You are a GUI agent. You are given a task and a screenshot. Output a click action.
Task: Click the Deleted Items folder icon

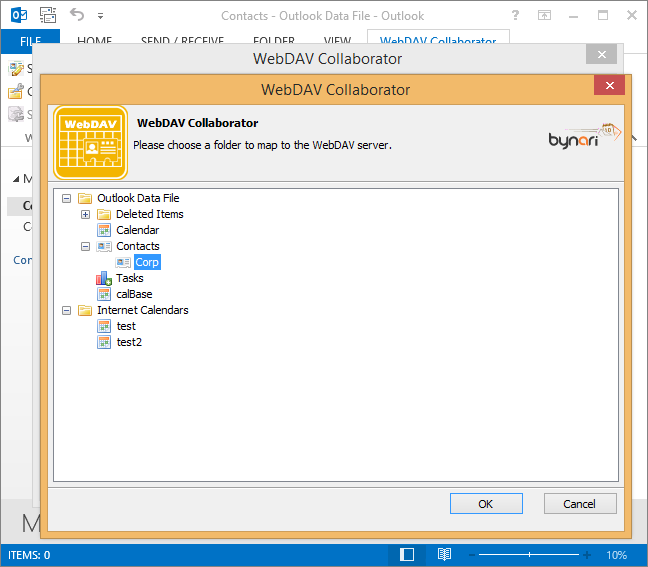104,214
